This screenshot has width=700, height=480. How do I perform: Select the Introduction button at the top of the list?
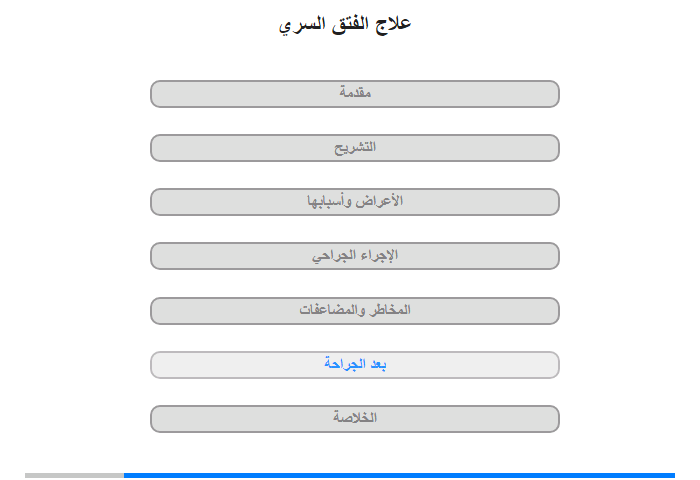[355, 94]
